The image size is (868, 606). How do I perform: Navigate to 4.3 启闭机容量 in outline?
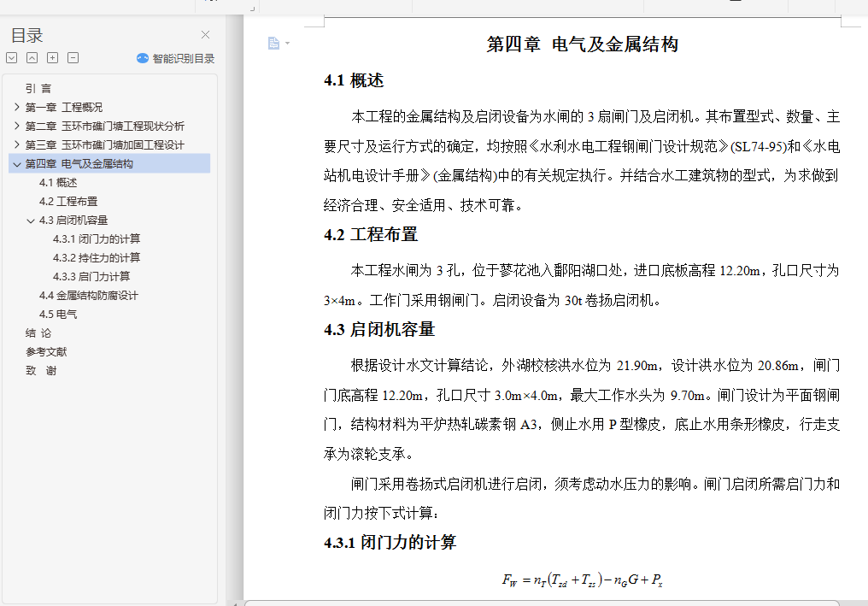(73, 220)
